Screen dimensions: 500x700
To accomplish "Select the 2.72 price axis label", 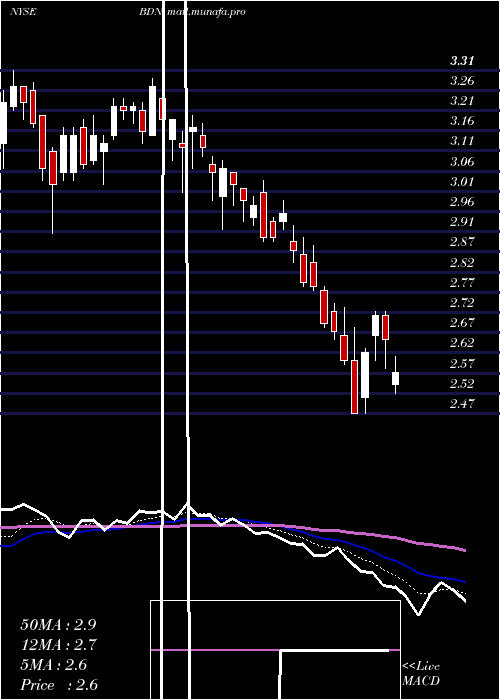I will pos(462,303).
